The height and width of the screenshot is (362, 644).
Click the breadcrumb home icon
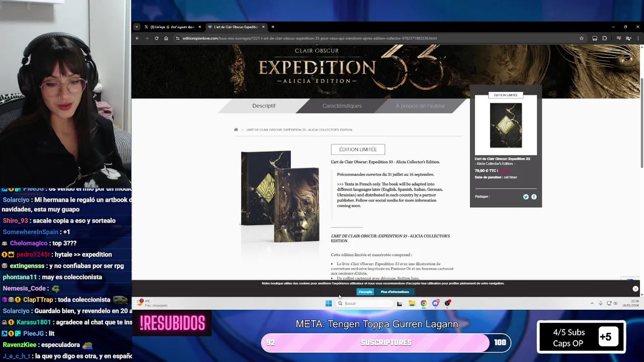pos(236,130)
